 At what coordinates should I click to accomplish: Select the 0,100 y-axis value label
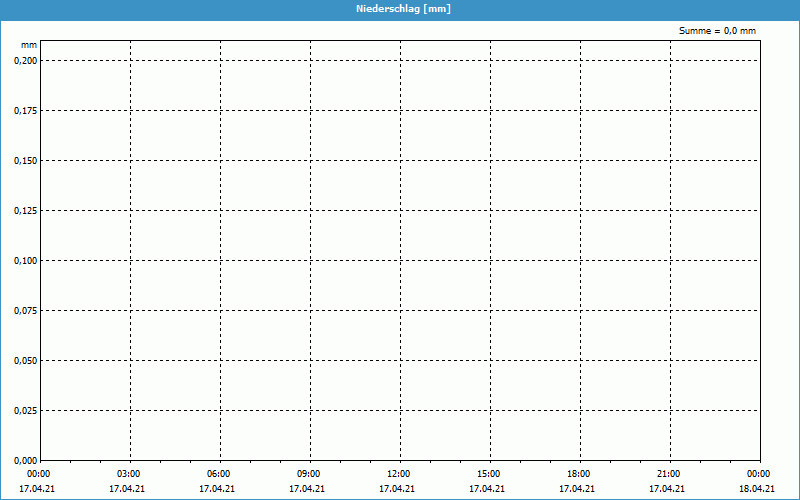click(x=25, y=260)
